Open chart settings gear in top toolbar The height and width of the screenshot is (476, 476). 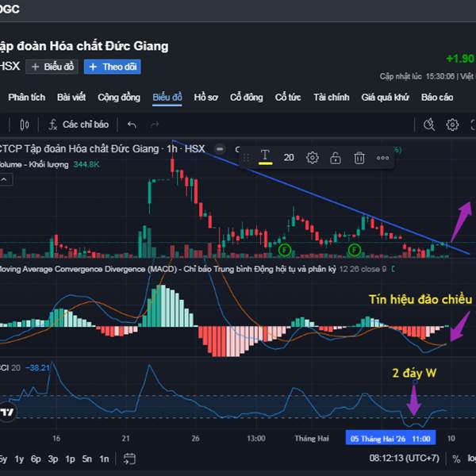pyautogui.click(x=452, y=125)
